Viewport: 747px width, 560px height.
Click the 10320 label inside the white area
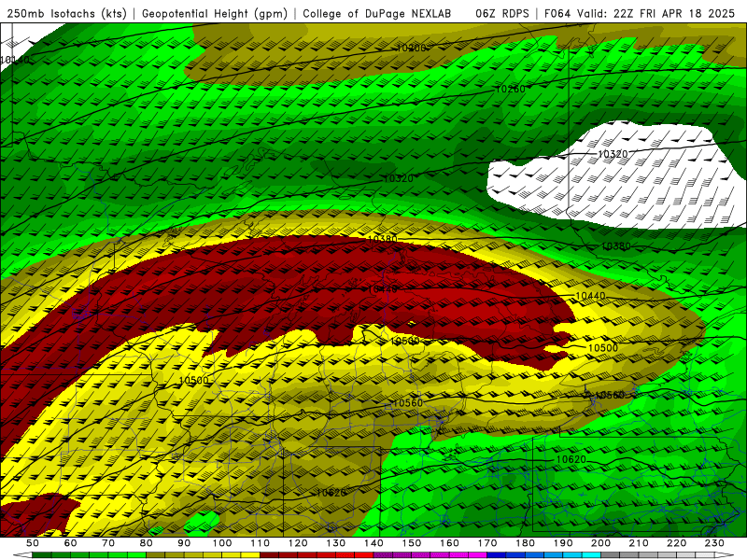[613, 154]
